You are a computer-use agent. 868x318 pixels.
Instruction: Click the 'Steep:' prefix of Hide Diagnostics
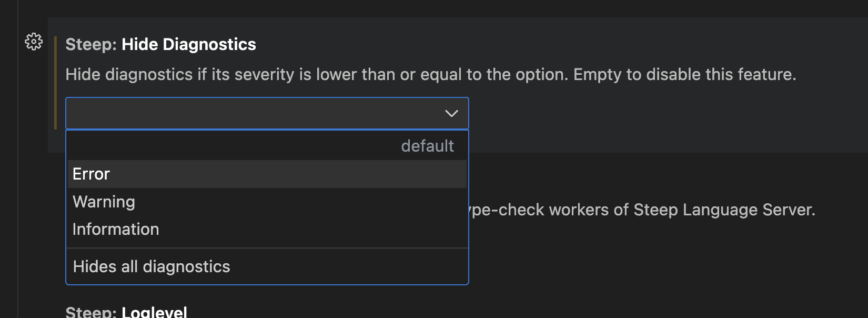point(91,44)
